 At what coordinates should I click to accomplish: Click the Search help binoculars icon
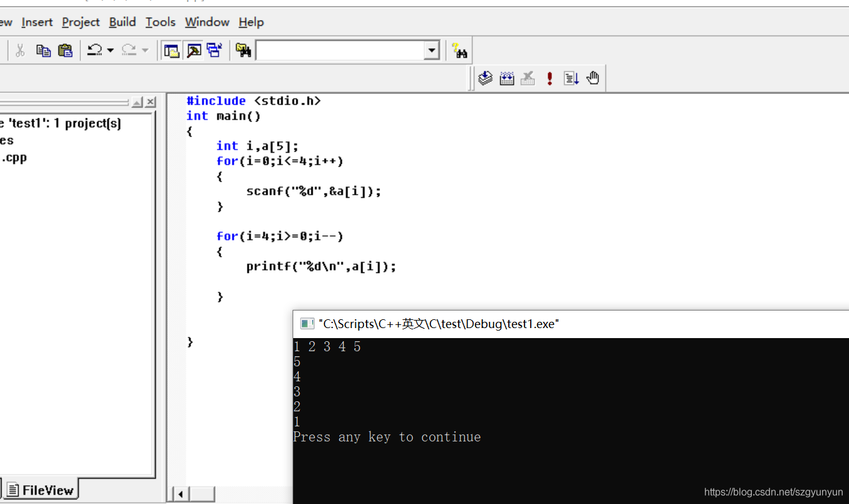coord(460,51)
